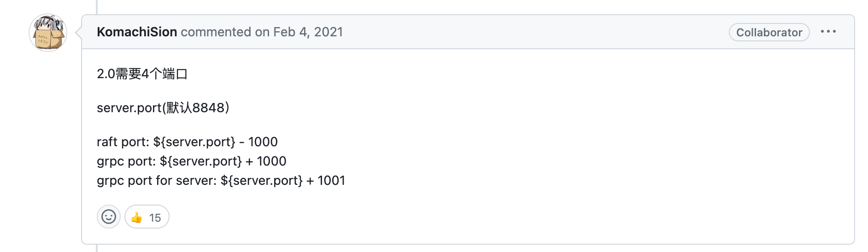This screenshot has width=868, height=252.
Task: Click '+ 1001' at the last line's end
Action: 326,180
